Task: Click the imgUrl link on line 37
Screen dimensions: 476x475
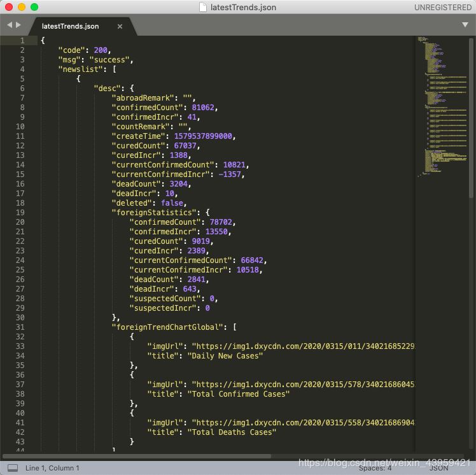Action: 303,385
